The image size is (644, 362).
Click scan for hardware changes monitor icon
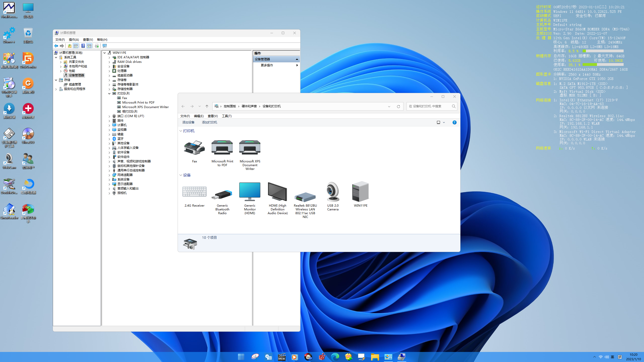(105, 46)
